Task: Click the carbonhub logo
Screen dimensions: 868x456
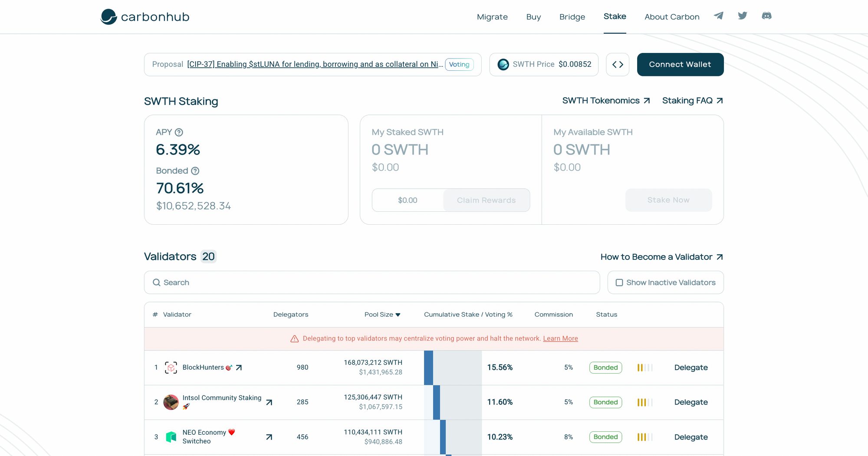Action: tap(145, 17)
